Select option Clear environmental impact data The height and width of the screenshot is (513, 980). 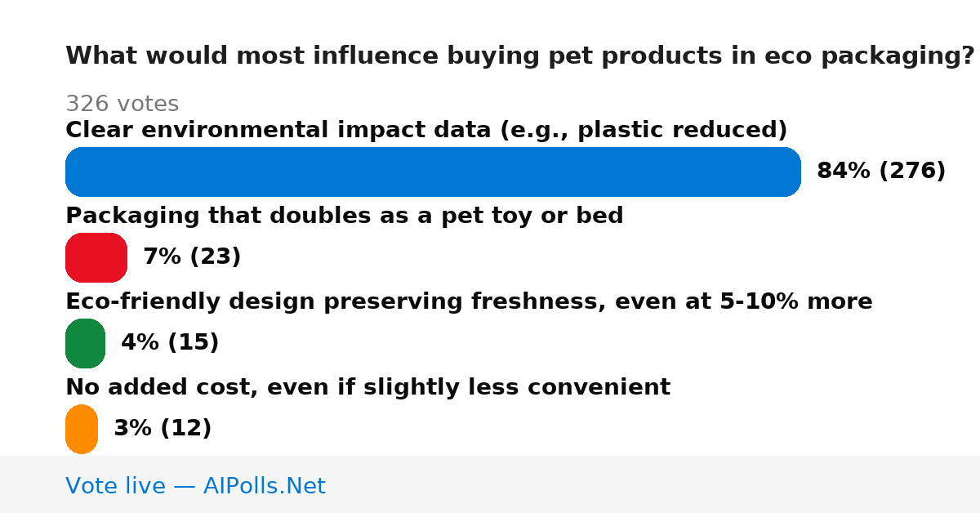pos(426,130)
